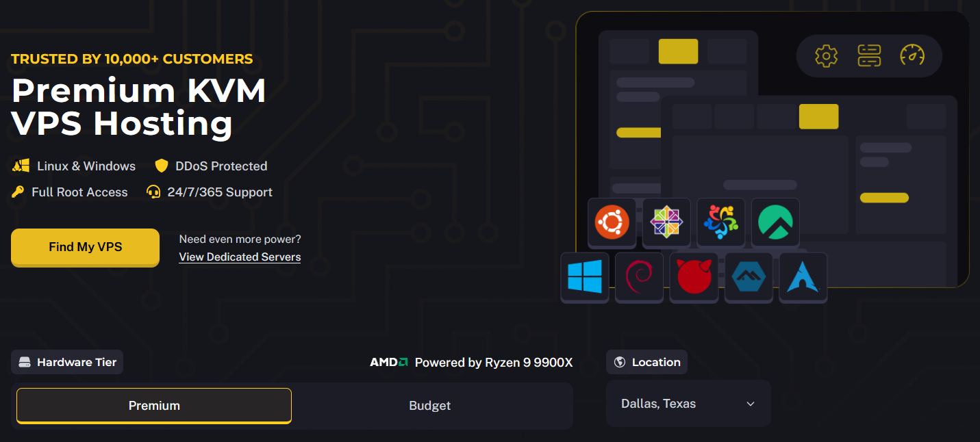
Task: Click the Rocky Linux logo icon
Action: pos(775,222)
